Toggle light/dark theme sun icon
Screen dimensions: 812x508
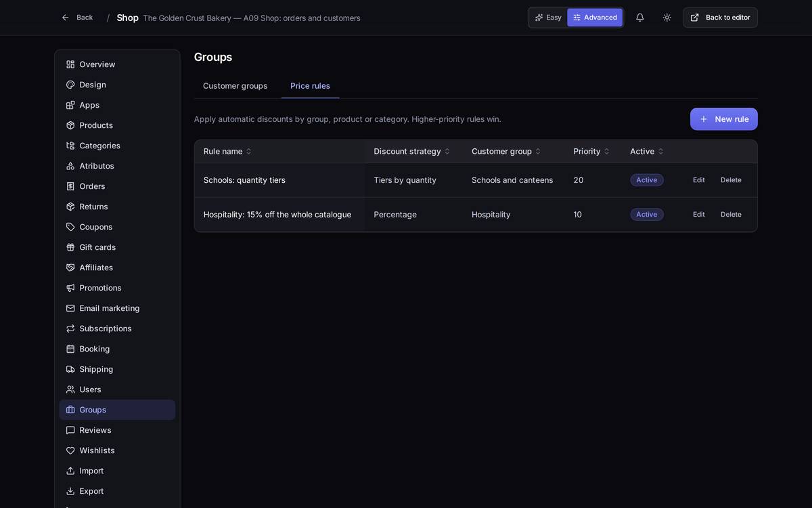[x=667, y=18]
